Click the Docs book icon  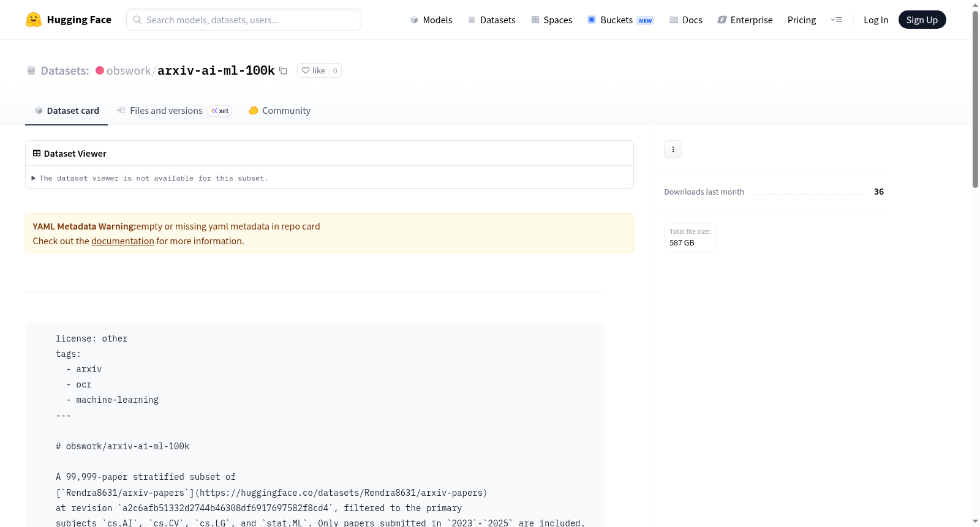click(674, 20)
